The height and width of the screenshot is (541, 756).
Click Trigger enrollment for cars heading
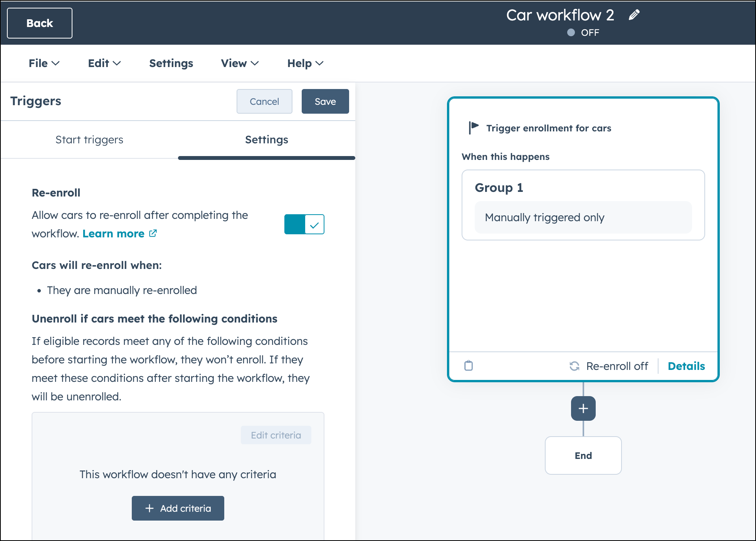coord(549,128)
